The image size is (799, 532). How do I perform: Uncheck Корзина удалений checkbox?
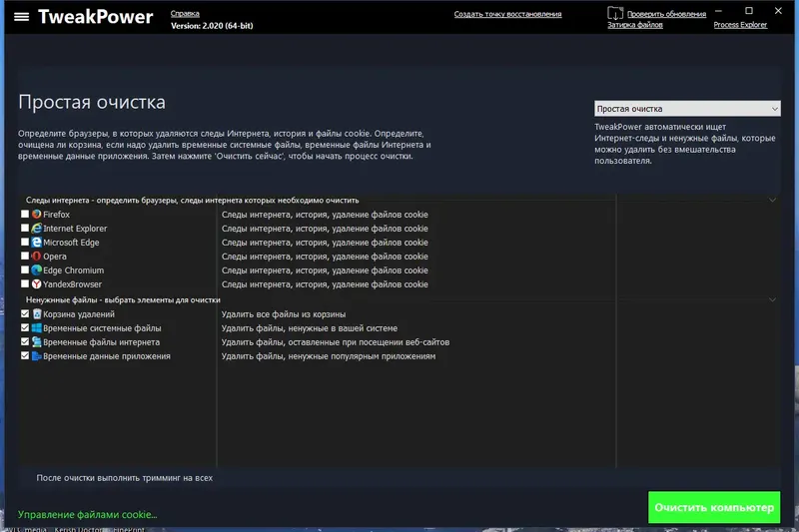click(24, 314)
